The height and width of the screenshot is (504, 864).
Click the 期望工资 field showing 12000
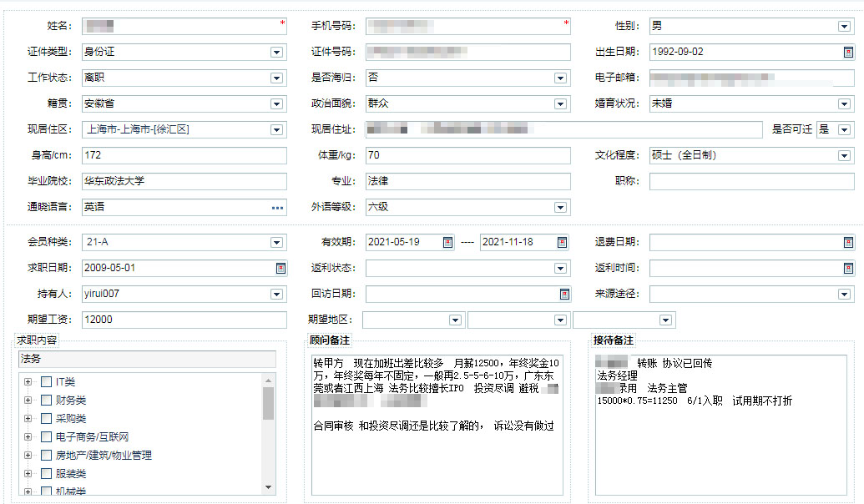pos(184,320)
